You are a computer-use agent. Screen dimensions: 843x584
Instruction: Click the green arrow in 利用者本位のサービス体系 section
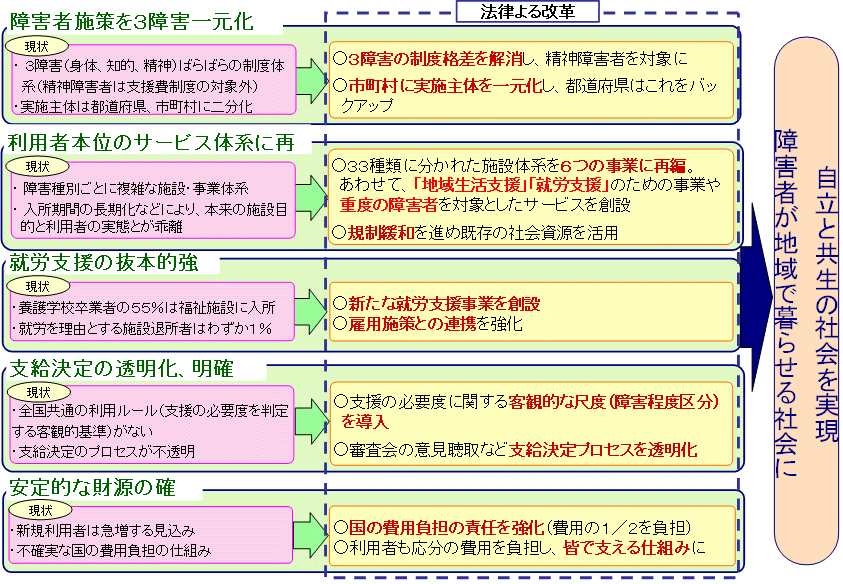click(x=312, y=196)
